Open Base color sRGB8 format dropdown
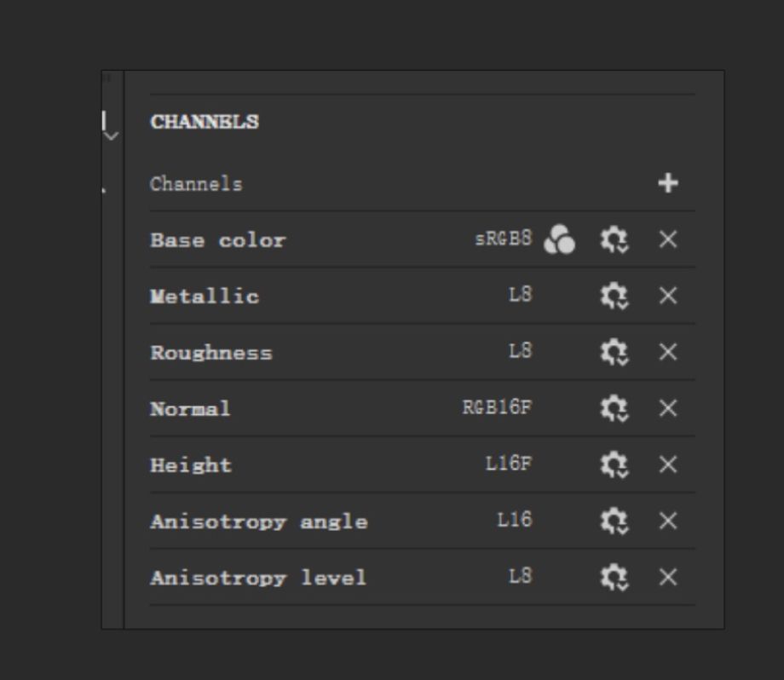This screenshot has width=784, height=680. [x=503, y=239]
